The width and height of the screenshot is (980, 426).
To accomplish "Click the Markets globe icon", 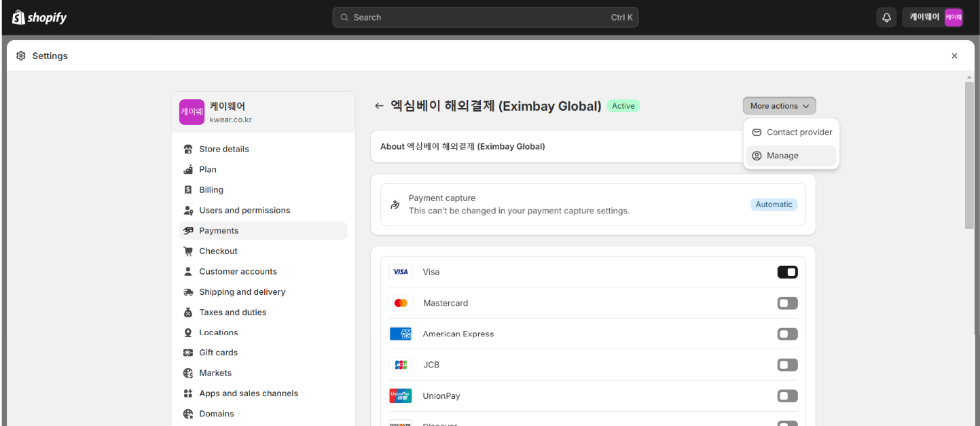I will coord(188,373).
